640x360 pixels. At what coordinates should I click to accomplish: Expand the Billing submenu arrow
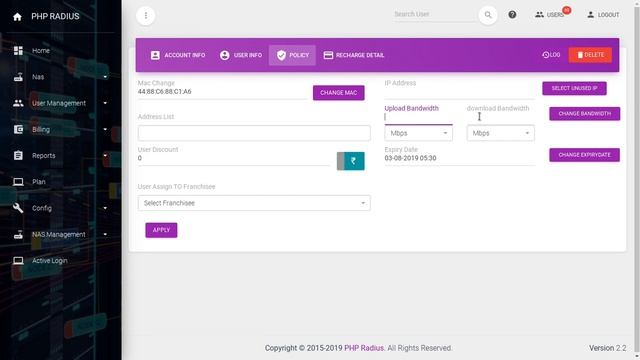click(105, 129)
